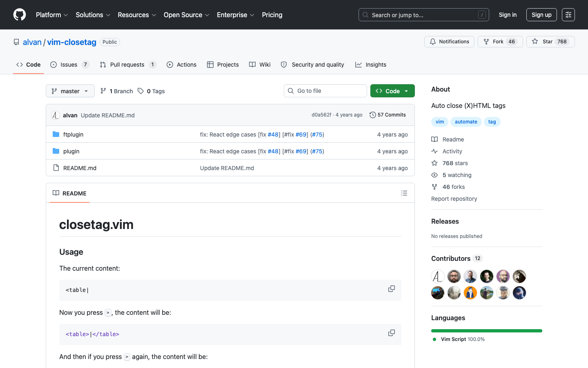Open the Security and quality tab
The image size is (588, 368).
[312, 65]
